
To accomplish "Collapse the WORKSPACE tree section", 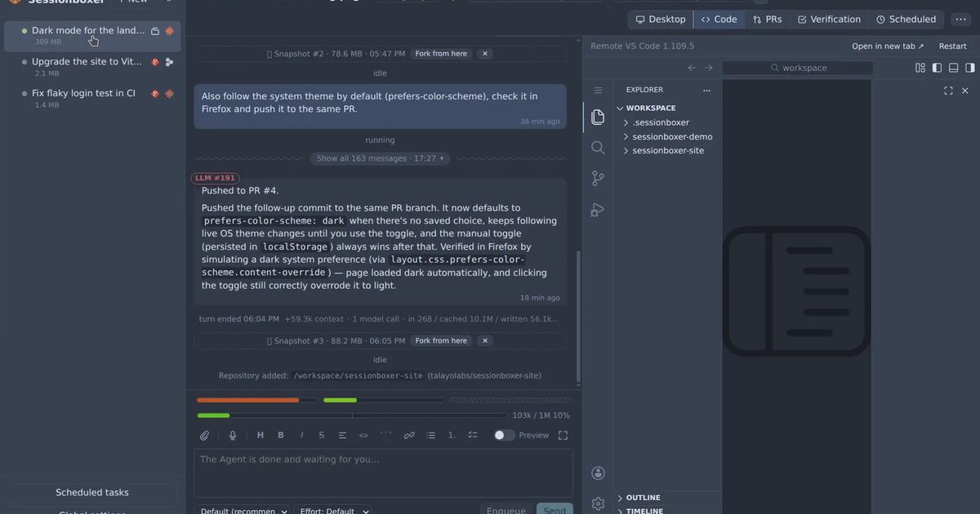I will click(651, 108).
